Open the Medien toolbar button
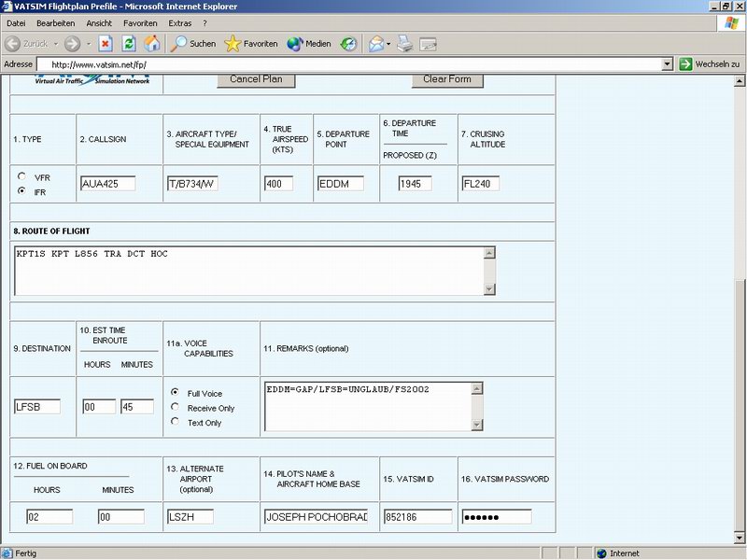The width and height of the screenshot is (747, 560). coord(309,43)
